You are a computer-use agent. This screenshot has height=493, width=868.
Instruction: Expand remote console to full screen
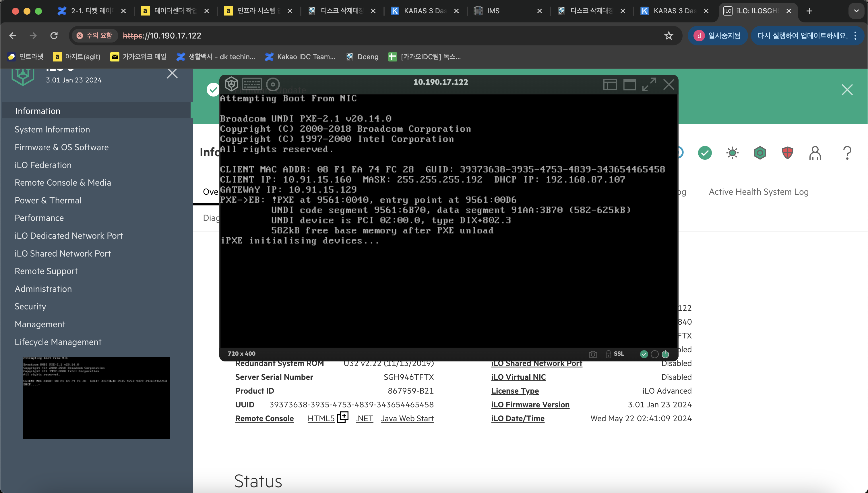tap(649, 84)
